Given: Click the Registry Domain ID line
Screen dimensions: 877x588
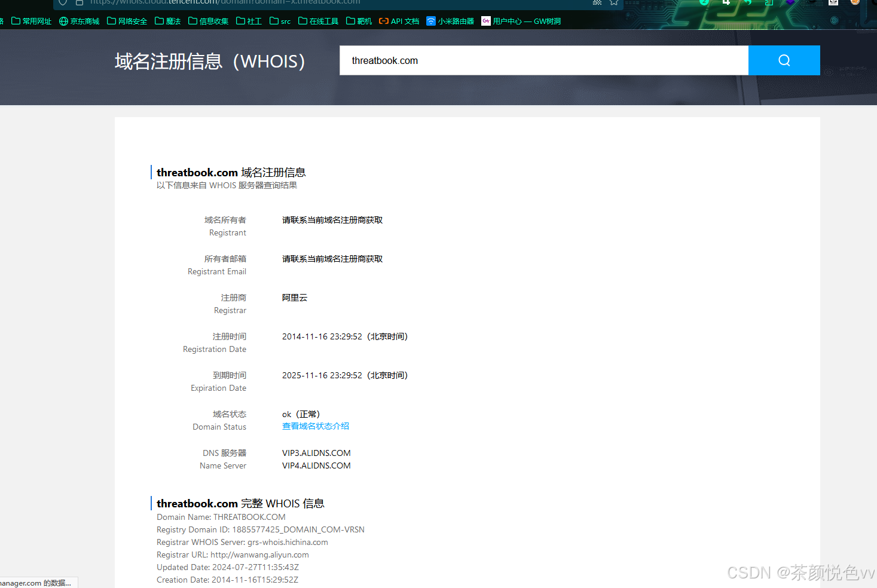Looking at the screenshot, I should pos(261,529).
